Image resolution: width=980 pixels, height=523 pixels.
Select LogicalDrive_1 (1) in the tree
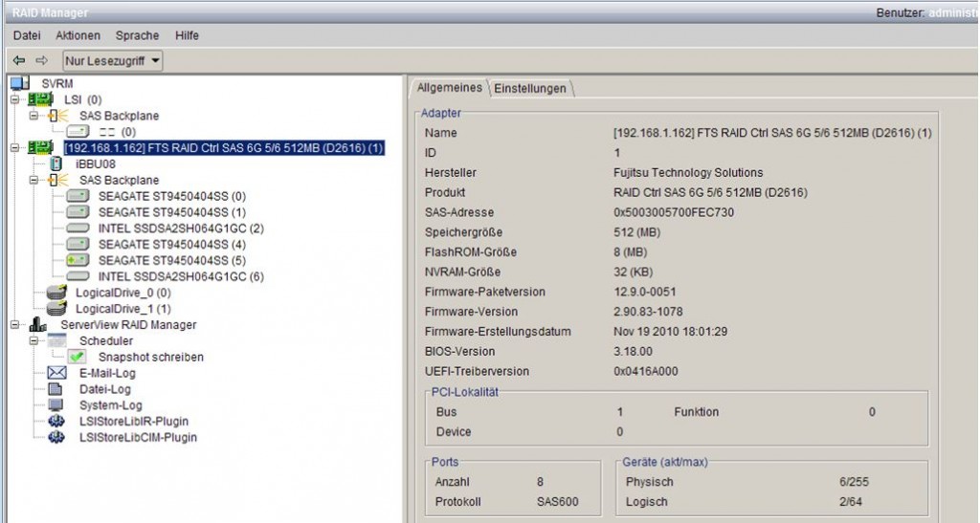(x=123, y=309)
